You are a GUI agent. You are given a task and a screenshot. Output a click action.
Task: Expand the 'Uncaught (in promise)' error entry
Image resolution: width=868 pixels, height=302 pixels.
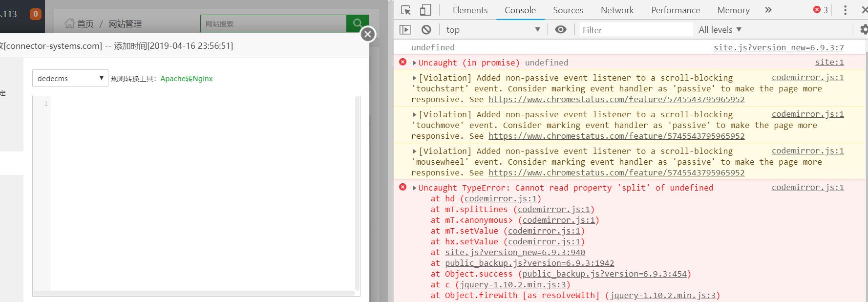414,63
